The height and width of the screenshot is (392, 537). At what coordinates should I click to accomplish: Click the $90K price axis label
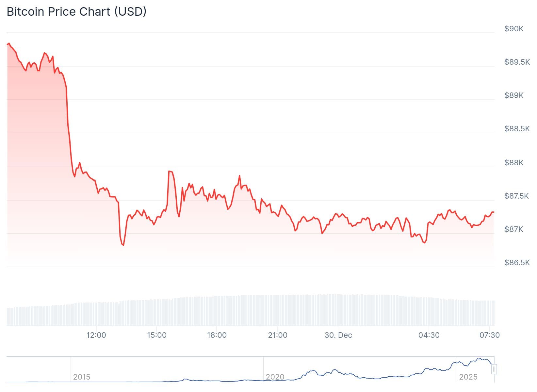click(514, 29)
